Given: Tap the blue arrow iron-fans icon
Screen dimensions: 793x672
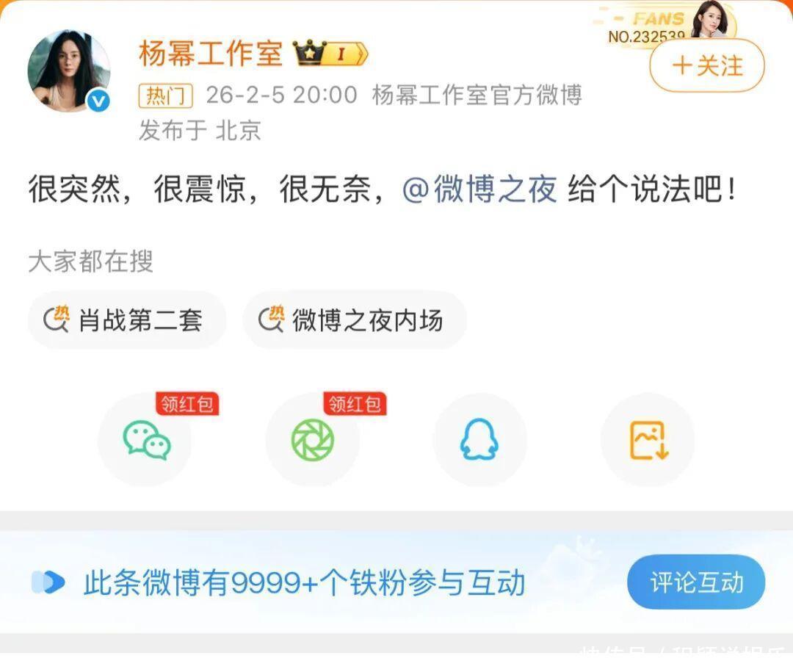Looking at the screenshot, I should (x=48, y=582).
